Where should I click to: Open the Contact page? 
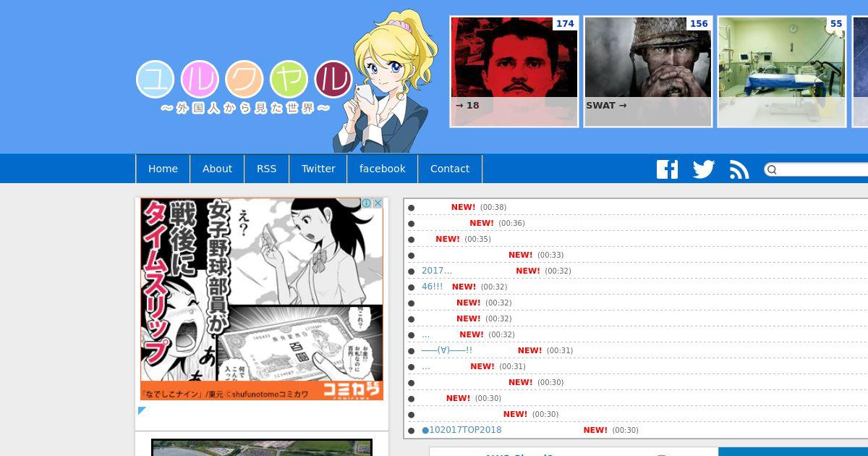click(450, 169)
